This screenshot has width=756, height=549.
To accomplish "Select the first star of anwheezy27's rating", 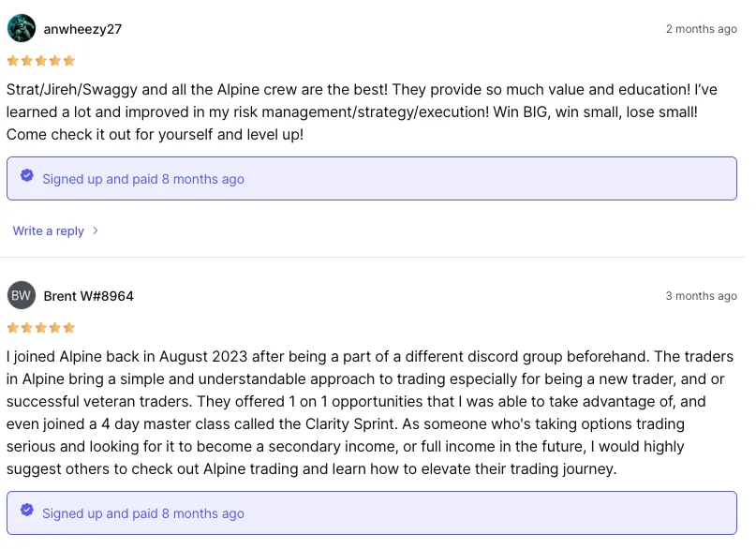I will coord(12,61).
